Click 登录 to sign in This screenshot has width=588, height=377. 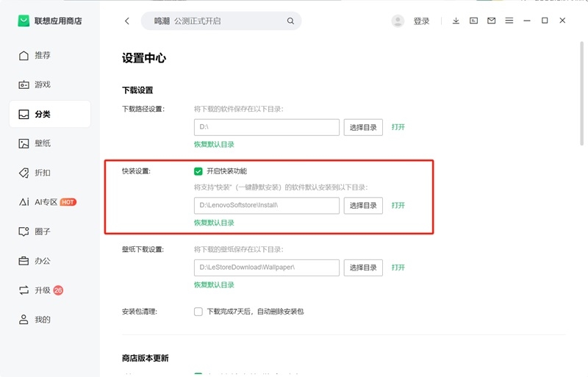tap(421, 21)
